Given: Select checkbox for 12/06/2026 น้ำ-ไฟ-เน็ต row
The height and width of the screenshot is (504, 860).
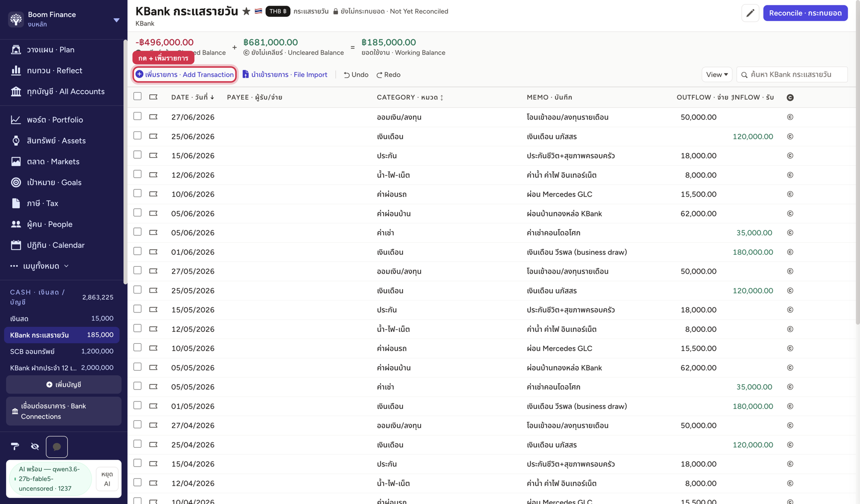Looking at the screenshot, I should 137,174.
